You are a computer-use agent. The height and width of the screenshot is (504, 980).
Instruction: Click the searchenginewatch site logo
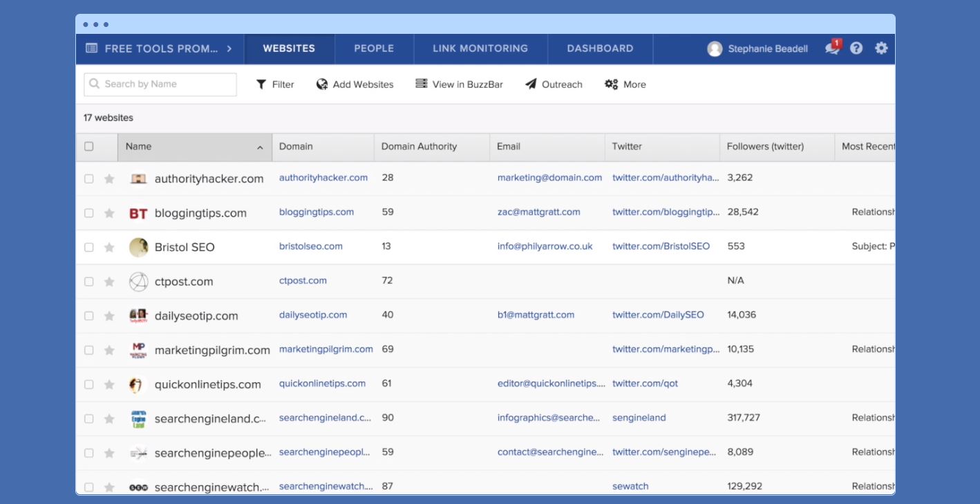tap(138, 487)
